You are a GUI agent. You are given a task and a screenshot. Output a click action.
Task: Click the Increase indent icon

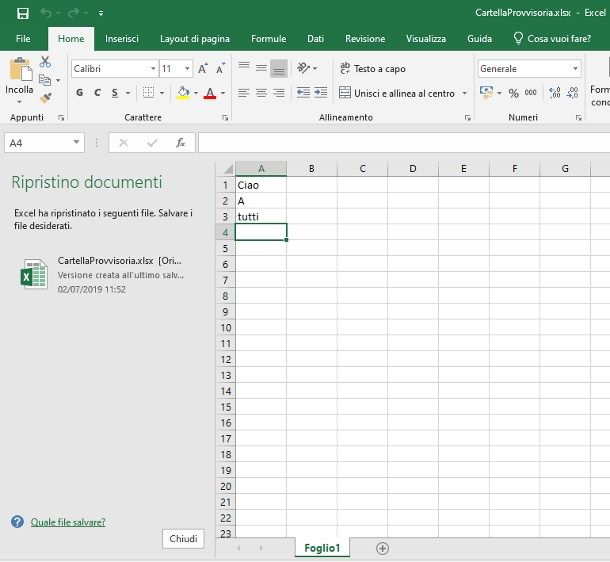(x=321, y=93)
